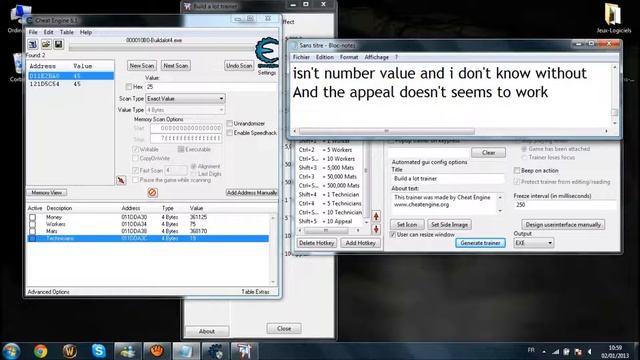Screen dimensions: 640x360
Task: Click Design userinterface manually button
Action: [x=563, y=224]
